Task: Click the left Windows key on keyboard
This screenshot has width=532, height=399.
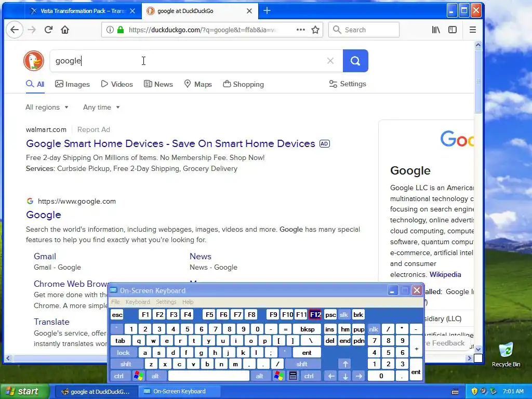Action: tap(138, 376)
